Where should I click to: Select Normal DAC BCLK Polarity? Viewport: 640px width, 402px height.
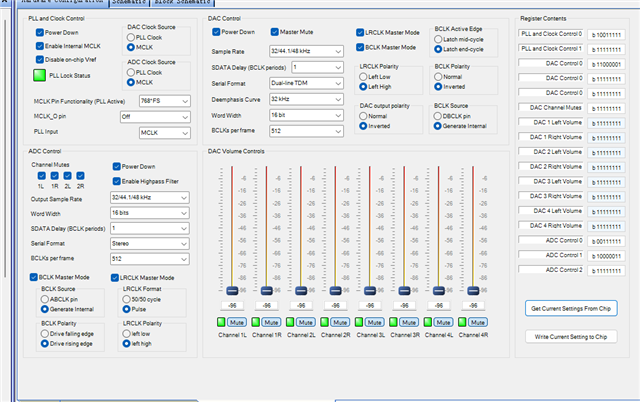[x=438, y=77]
